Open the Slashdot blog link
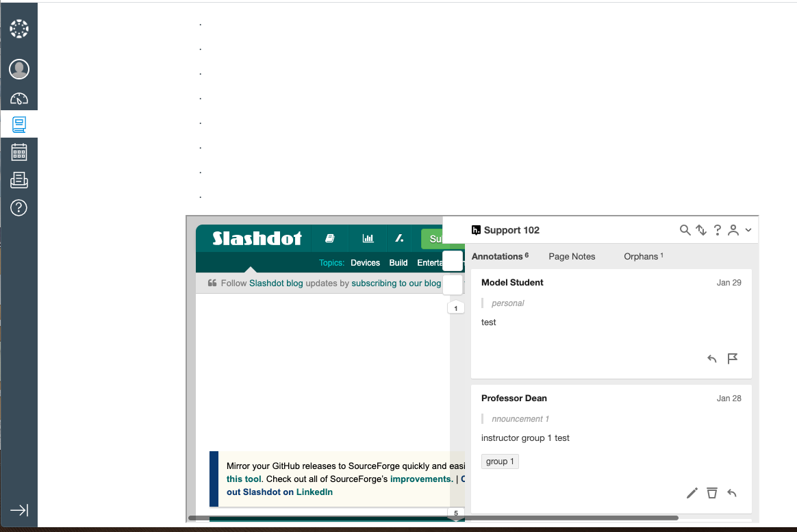 coord(276,283)
